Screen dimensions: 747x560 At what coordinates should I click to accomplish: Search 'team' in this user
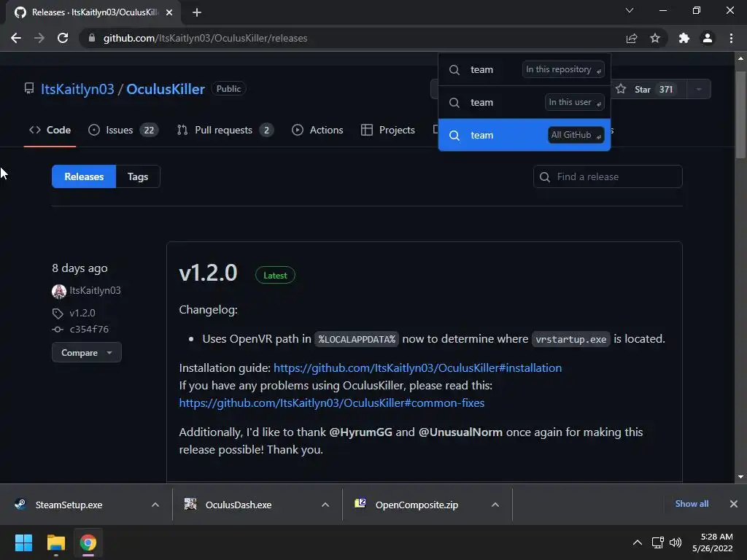pos(524,102)
